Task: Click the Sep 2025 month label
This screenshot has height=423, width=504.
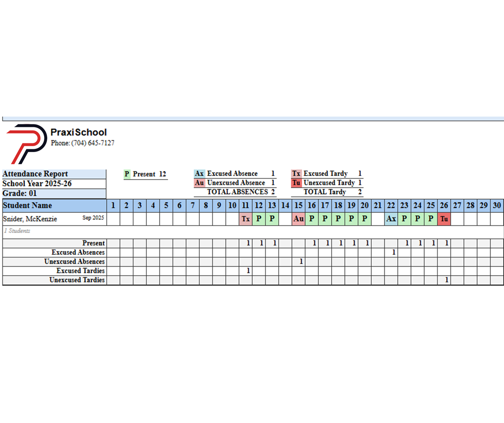Action: click(x=93, y=218)
